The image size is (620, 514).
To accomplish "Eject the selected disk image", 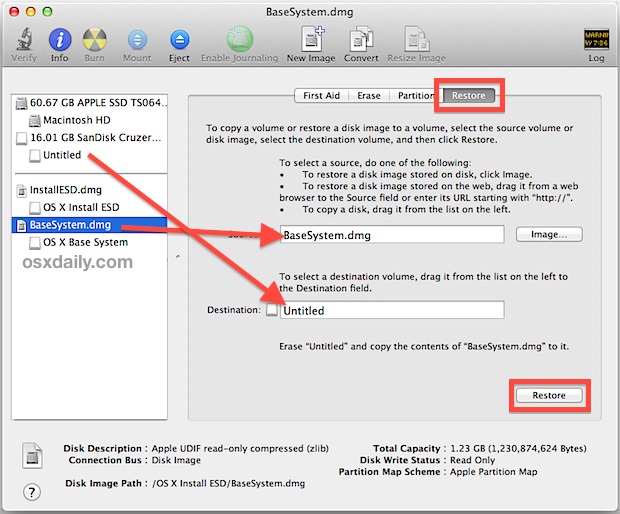I will click(x=180, y=40).
